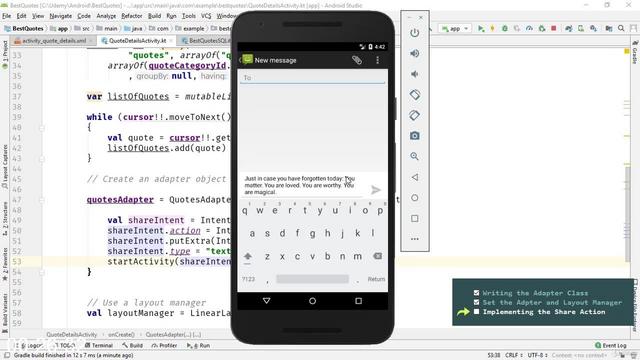The height and width of the screenshot is (360, 640).
Task: Open the Gradle side panel tab
Action: (x=635, y=52)
